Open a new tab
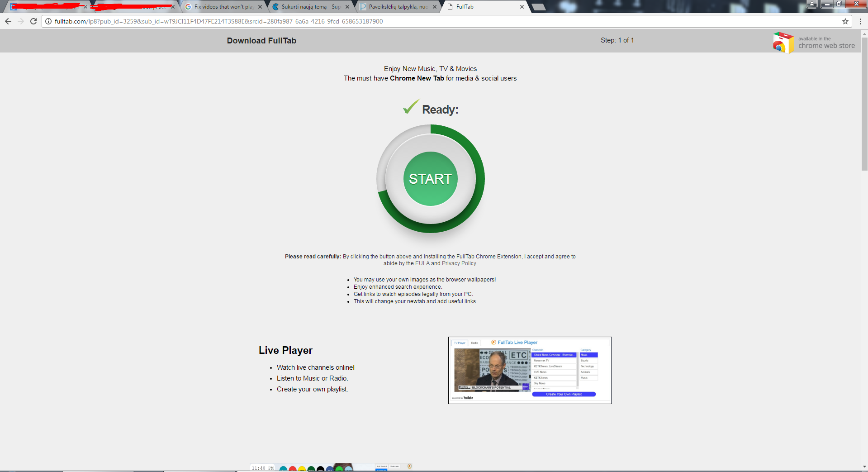This screenshot has width=868, height=472. 538,7
